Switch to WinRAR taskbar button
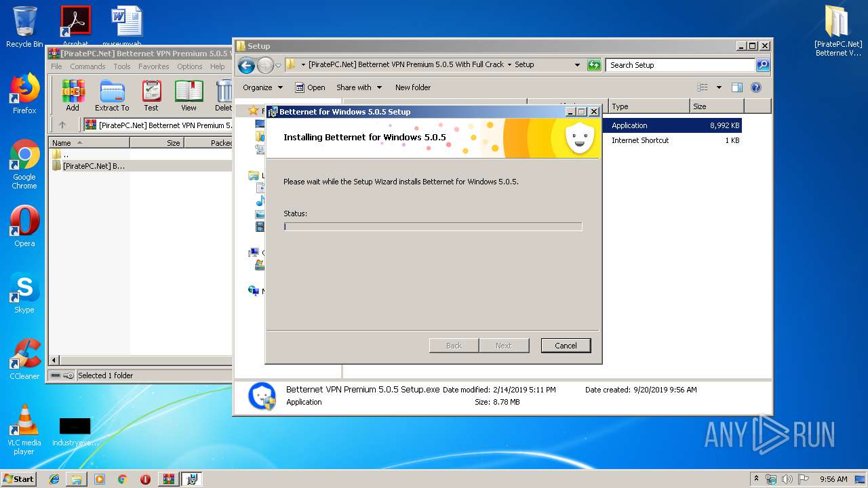This screenshot has height=488, width=868. (168, 479)
